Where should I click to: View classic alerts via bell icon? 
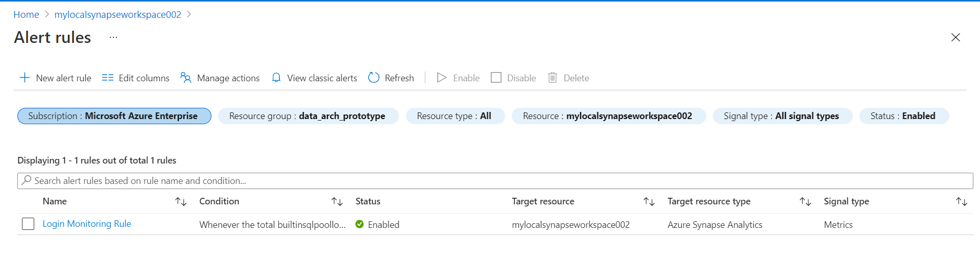tap(276, 78)
